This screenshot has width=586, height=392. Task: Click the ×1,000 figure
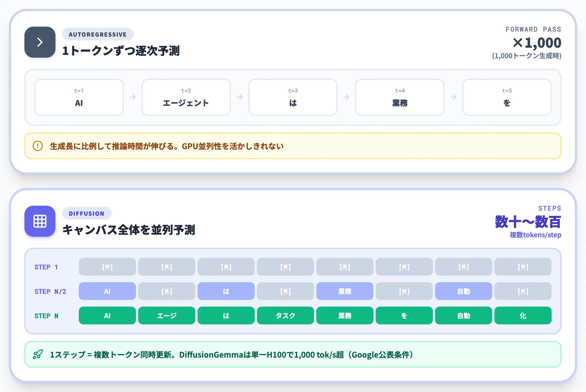537,43
